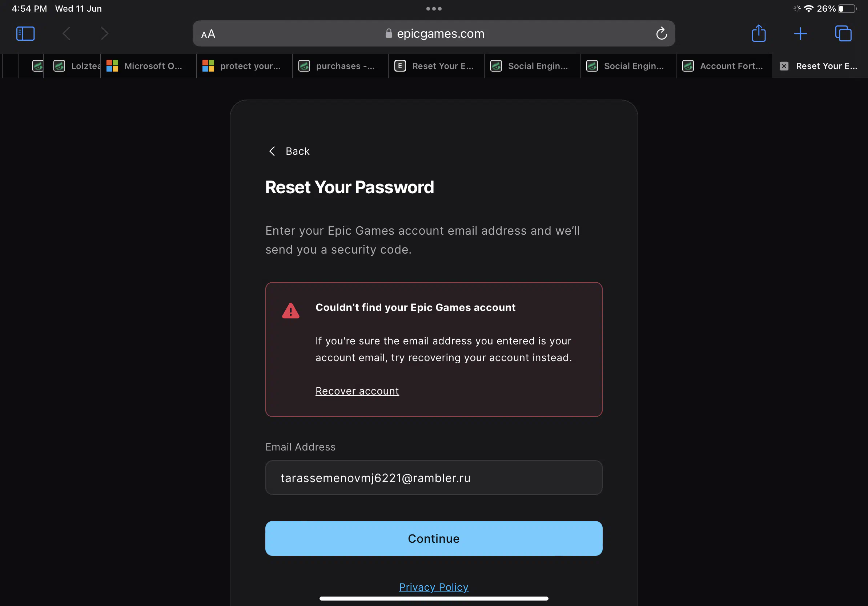Switch to the purchases tab
The image size is (868, 606).
click(340, 66)
